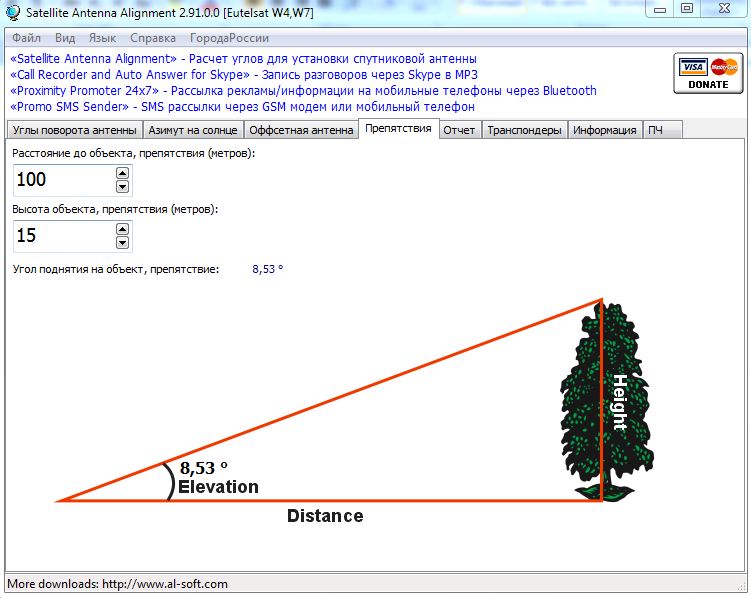Open Call Recorder for Skype link
Image resolution: width=751 pixels, height=598 pixels.
[x=130, y=75]
